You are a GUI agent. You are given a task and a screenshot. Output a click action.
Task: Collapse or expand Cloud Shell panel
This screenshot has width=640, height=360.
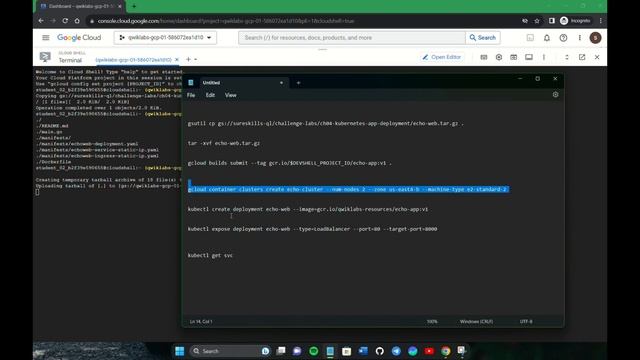(567, 57)
